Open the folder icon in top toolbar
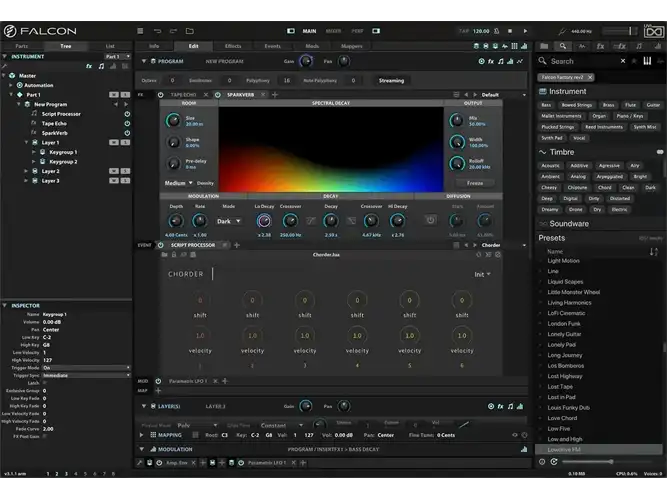667x500 pixels. pos(190,31)
